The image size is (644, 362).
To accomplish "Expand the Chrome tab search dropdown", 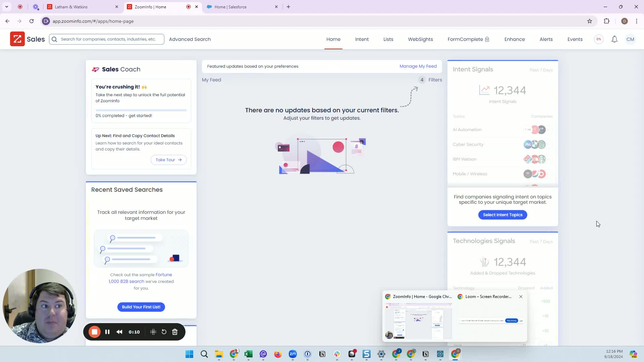I will click(x=7, y=7).
